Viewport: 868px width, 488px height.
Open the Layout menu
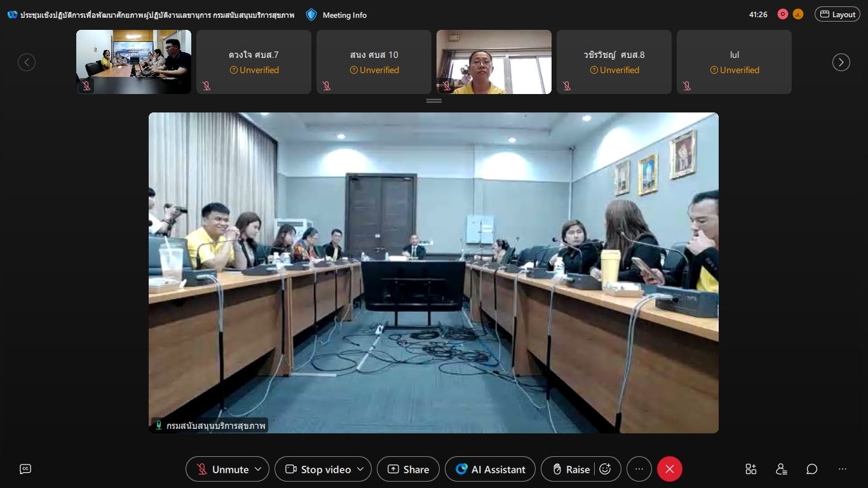[x=837, y=14]
